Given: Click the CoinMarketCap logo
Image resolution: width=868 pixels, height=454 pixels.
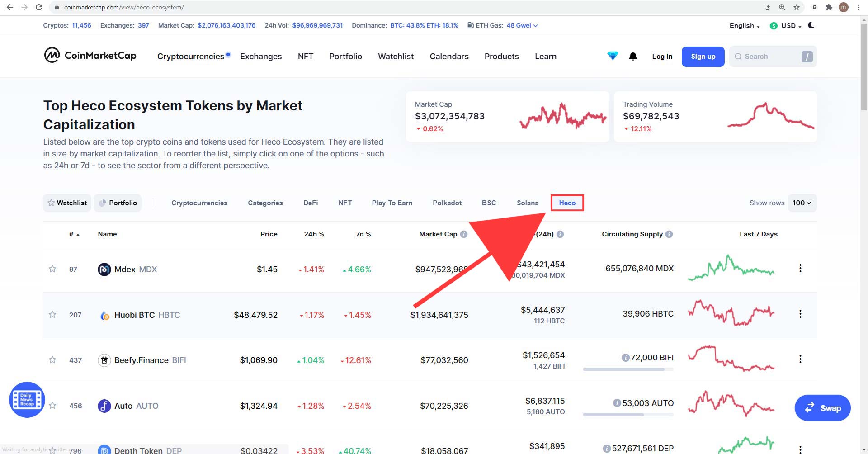Looking at the screenshot, I should 90,55.
